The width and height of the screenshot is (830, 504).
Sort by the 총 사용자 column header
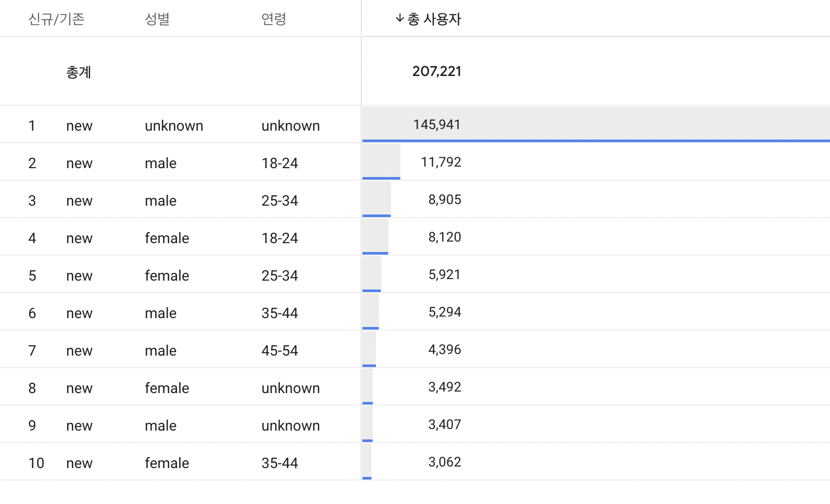[x=434, y=19]
